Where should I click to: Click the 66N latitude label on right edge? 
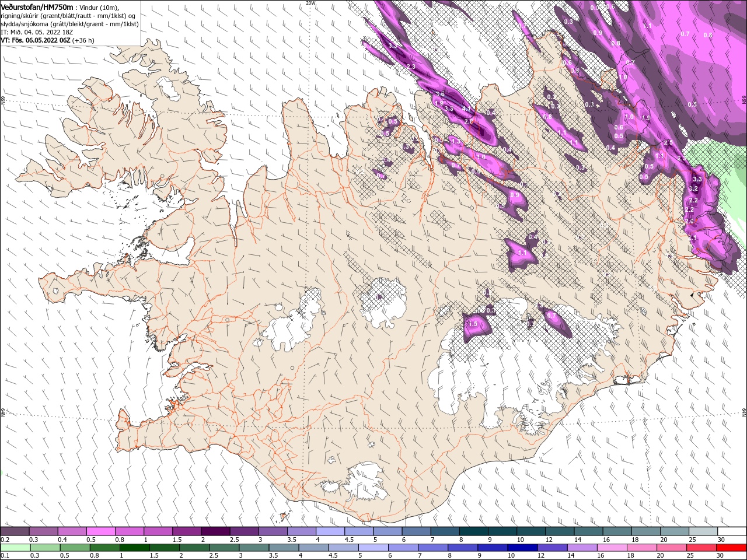[x=744, y=100]
